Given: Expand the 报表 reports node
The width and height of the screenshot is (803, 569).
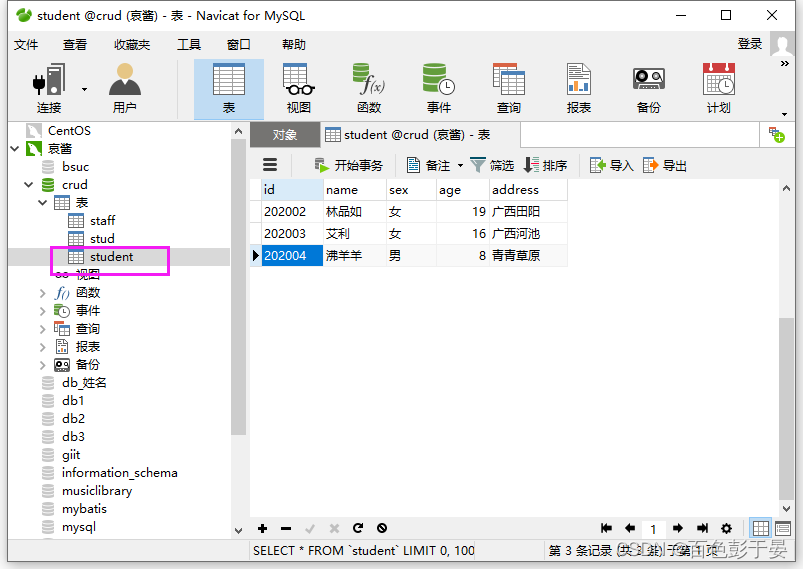Looking at the screenshot, I should pos(43,347).
